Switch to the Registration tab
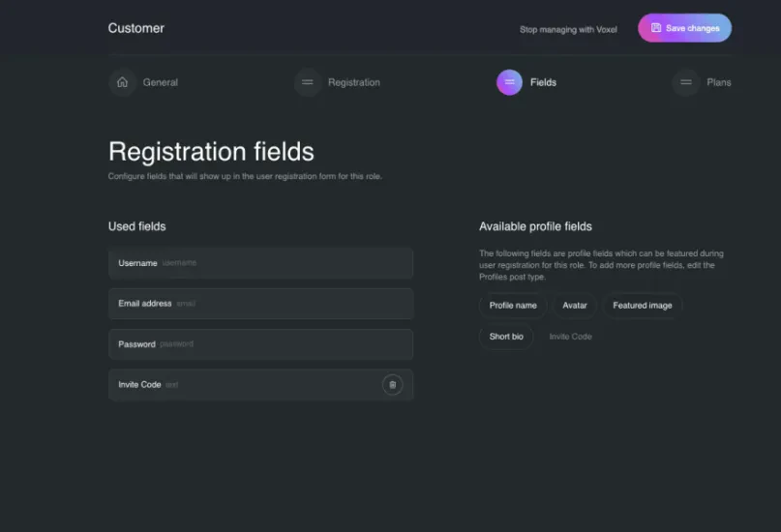 [353, 82]
